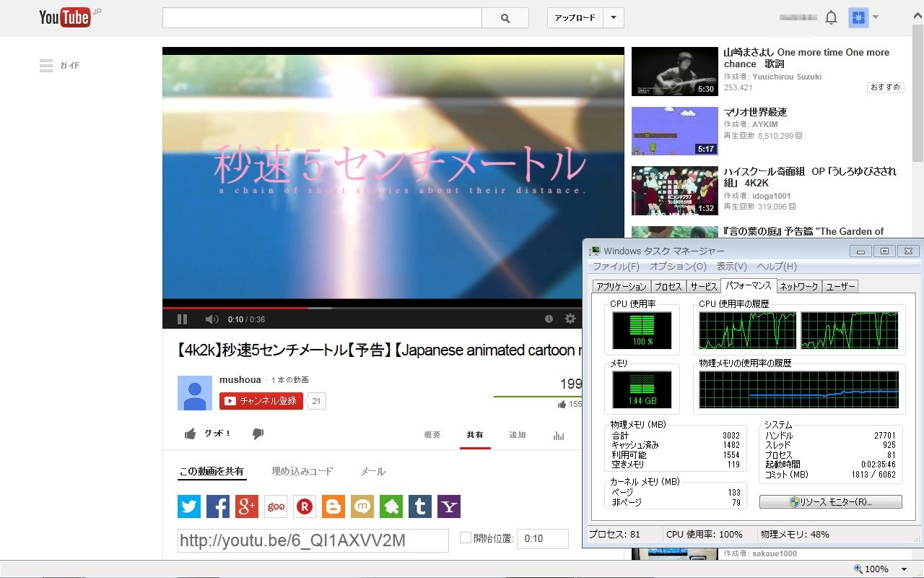The height and width of the screenshot is (578, 924).
Task: Share the video on Yahoo
Action: click(449, 506)
